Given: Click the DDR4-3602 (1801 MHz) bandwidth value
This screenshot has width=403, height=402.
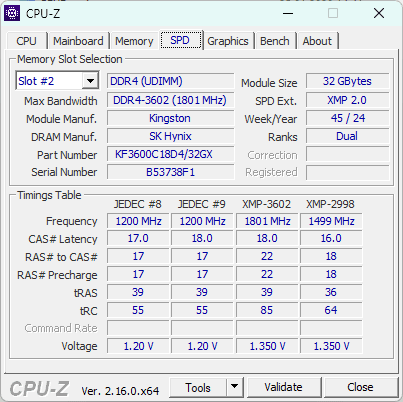Looking at the screenshot, I should point(170,100).
